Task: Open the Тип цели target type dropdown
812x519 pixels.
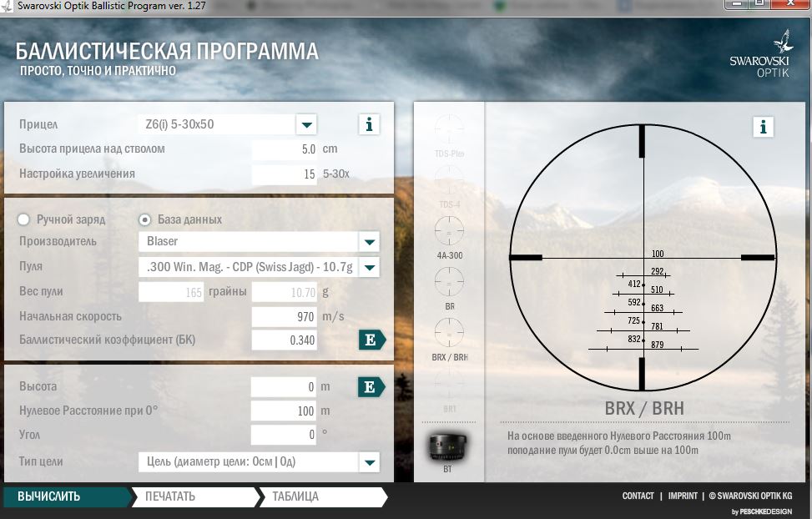Action: (x=369, y=461)
